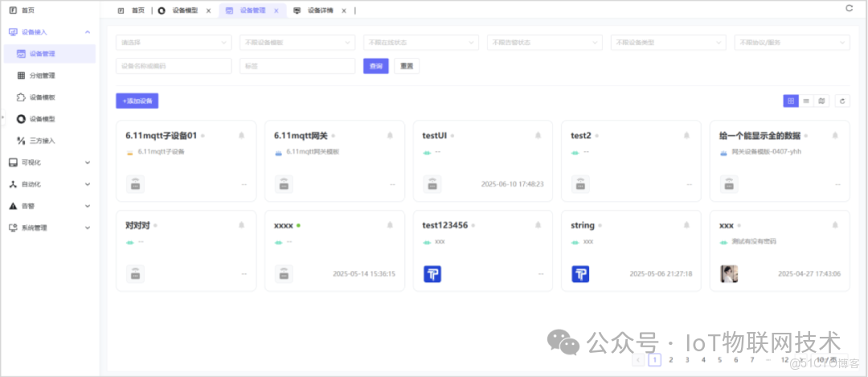Click the blue logo on test123456 card

click(x=432, y=274)
